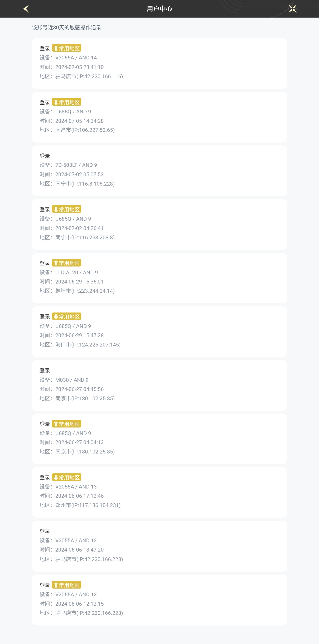Viewport: 319px width, 644px height.
Task: Tap 非常用地区 badge on the 12:12:15 login
Action: click(66, 585)
